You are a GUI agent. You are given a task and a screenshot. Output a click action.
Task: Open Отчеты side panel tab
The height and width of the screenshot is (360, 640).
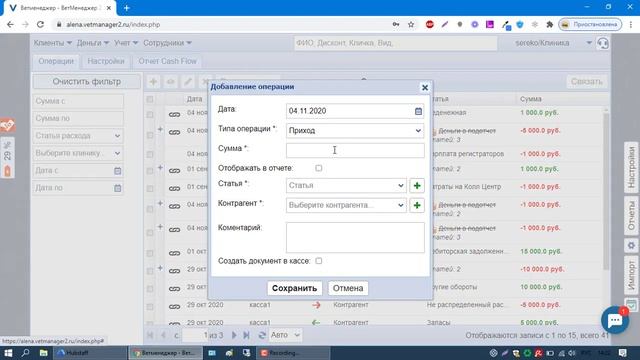coord(631,216)
